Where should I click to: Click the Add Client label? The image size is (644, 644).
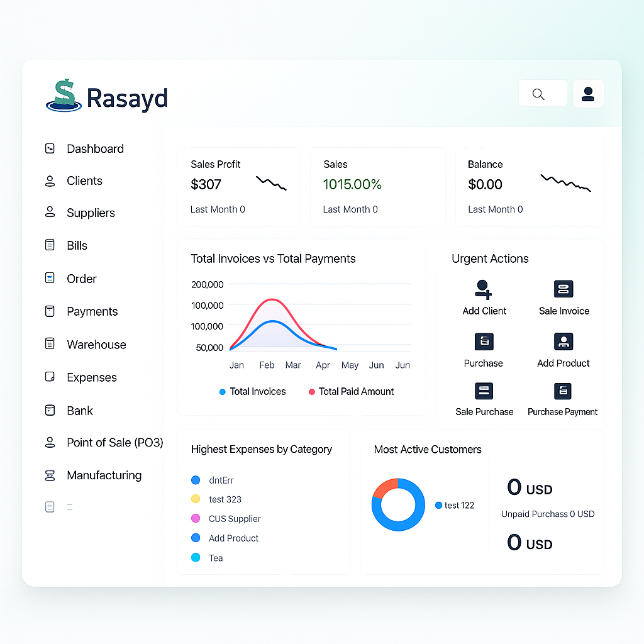[x=484, y=311]
